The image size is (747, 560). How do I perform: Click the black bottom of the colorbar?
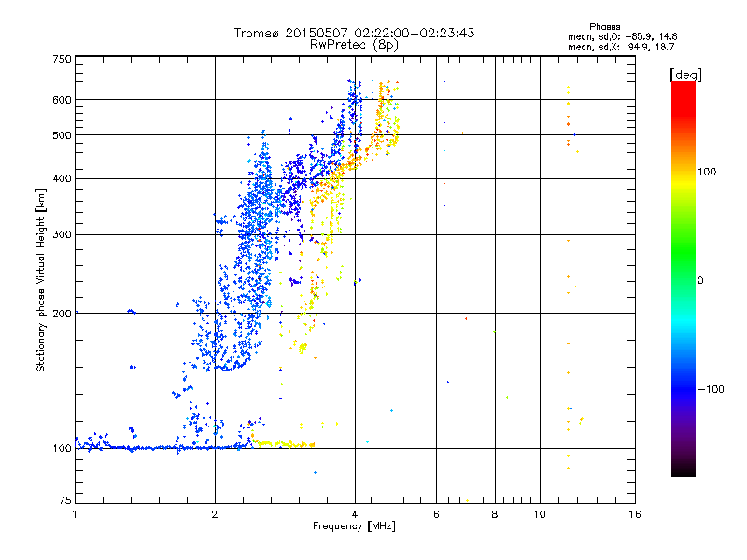coord(683,469)
